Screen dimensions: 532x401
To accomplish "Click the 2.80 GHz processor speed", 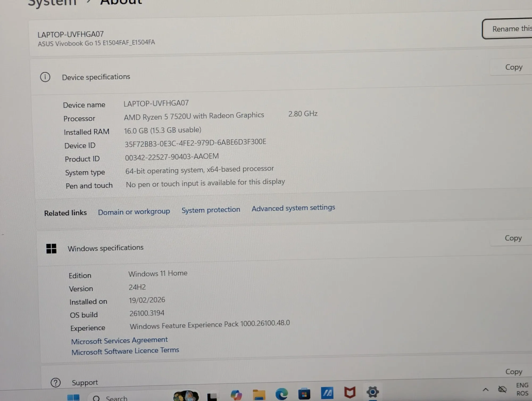I will pyautogui.click(x=303, y=114).
